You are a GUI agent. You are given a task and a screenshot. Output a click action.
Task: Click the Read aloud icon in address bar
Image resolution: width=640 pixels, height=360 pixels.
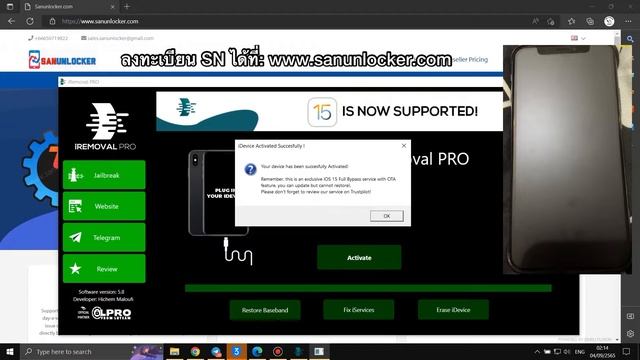(x=536, y=21)
